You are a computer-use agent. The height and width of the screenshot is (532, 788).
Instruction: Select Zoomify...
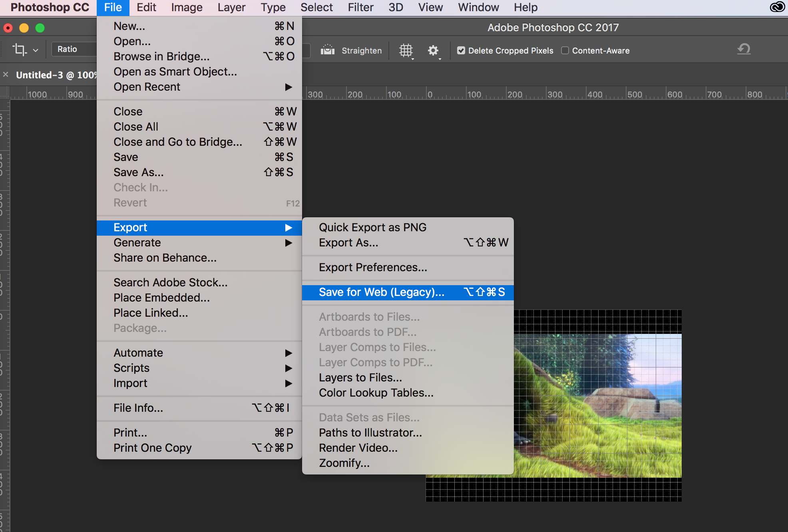pyautogui.click(x=408, y=463)
